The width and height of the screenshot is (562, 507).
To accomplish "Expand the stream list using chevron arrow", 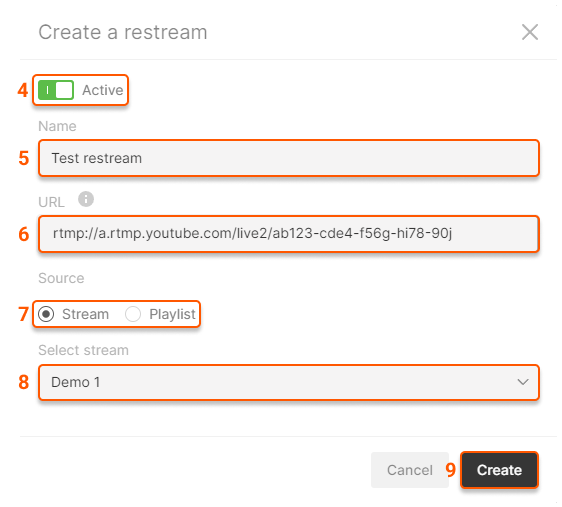I will point(523,382).
